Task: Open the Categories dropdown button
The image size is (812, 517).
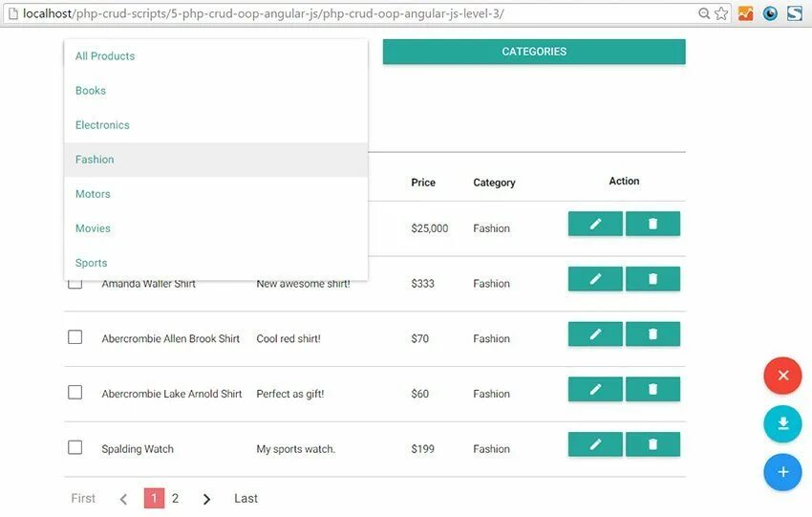Action: (x=534, y=52)
